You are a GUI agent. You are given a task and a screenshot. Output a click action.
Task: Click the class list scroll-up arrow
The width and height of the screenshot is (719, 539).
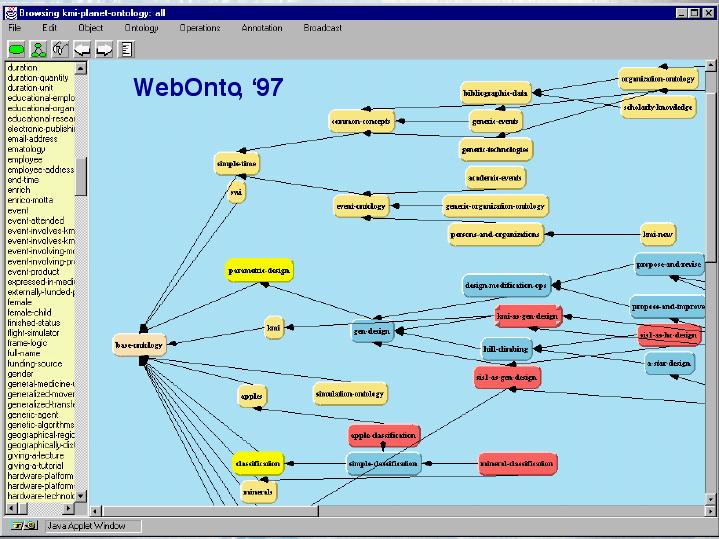81,68
